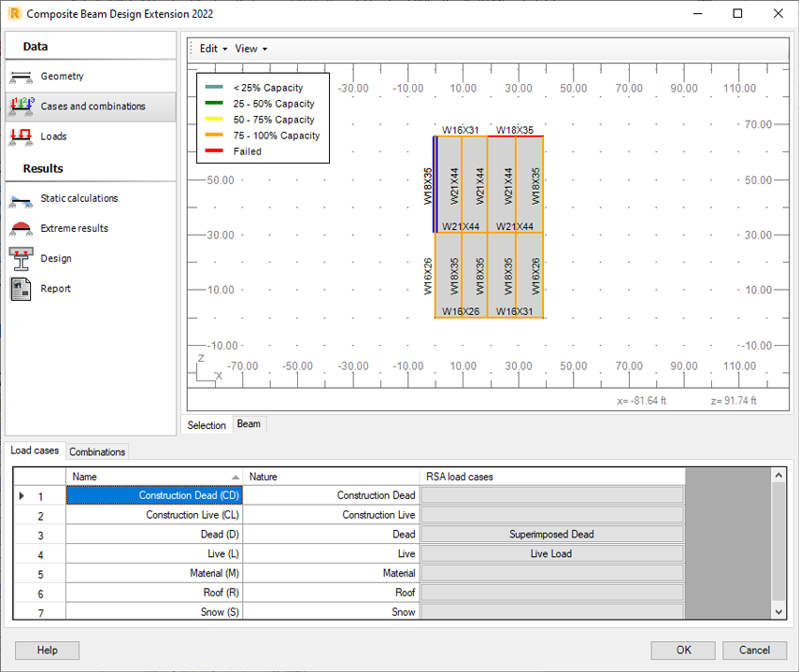
Task: Click the Extreme results icon
Action: point(21,229)
